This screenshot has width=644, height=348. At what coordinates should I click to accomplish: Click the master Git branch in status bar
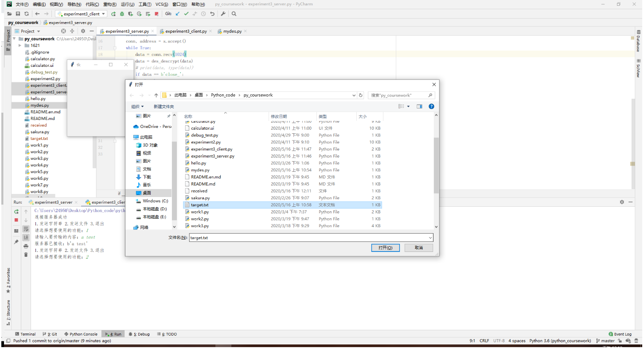pyautogui.click(x=605, y=341)
